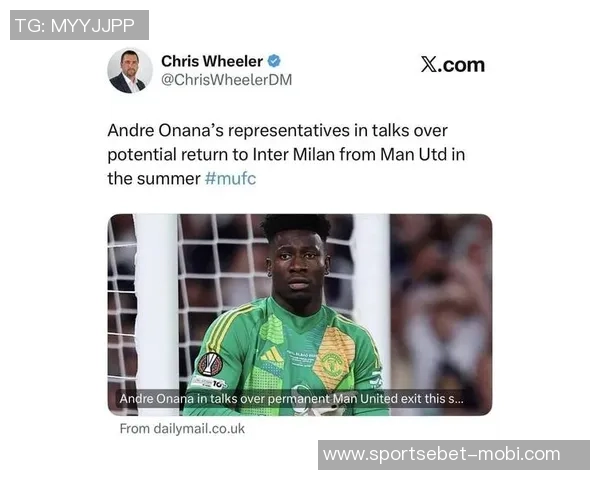Click the ".com" text beside the X logo
600x480 pixels.
coord(461,65)
